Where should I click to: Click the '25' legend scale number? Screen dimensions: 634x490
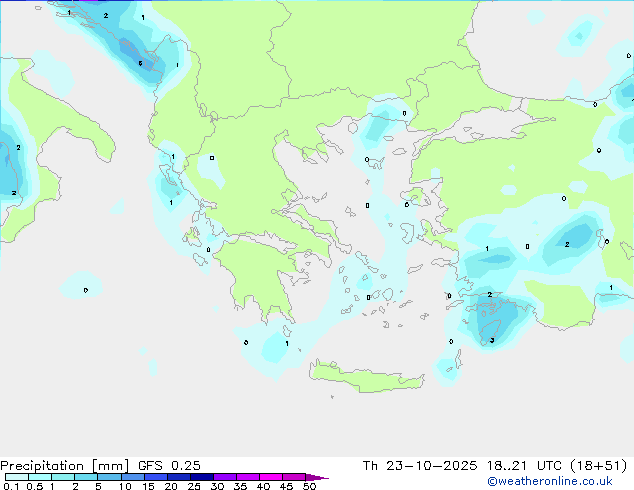click(x=194, y=486)
